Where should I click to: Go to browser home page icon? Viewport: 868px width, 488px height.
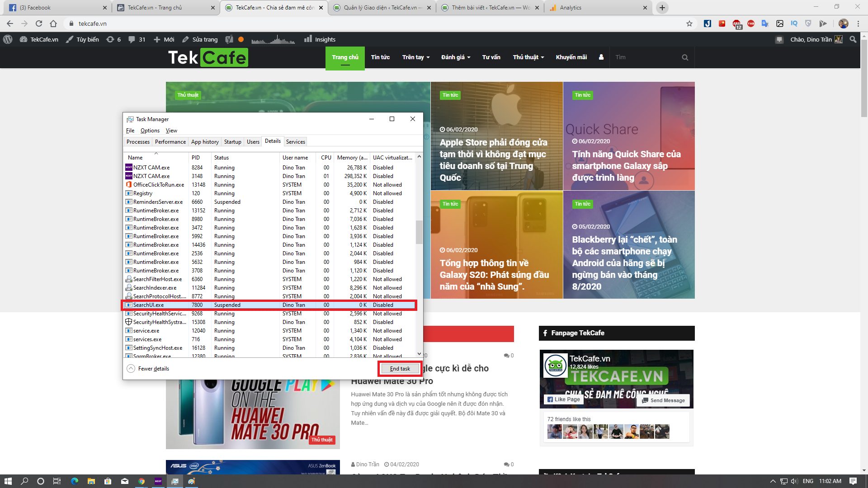point(53,23)
